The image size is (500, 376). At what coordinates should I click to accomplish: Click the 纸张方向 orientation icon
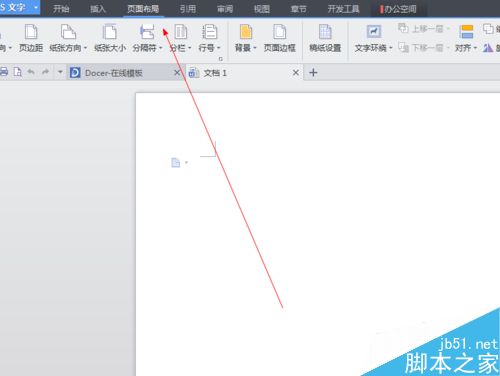pyautogui.click(x=68, y=32)
